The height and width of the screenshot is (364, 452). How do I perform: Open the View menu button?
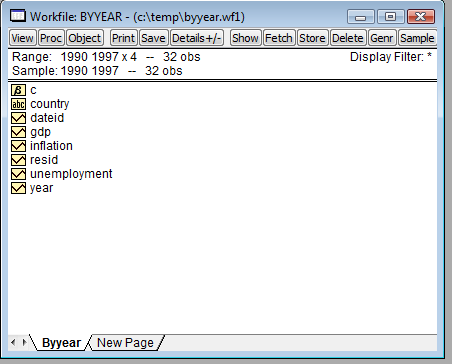click(x=22, y=38)
